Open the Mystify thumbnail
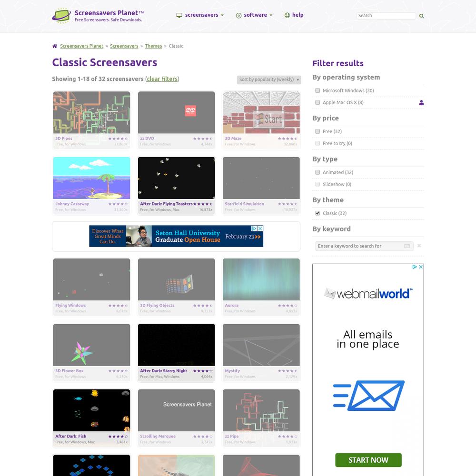Image resolution: width=476 pixels, height=476 pixels. 261,345
